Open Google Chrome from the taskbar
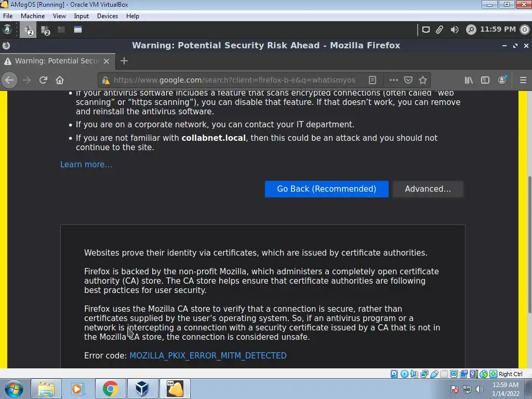Viewport: 532px width, 399px height. click(x=110, y=389)
